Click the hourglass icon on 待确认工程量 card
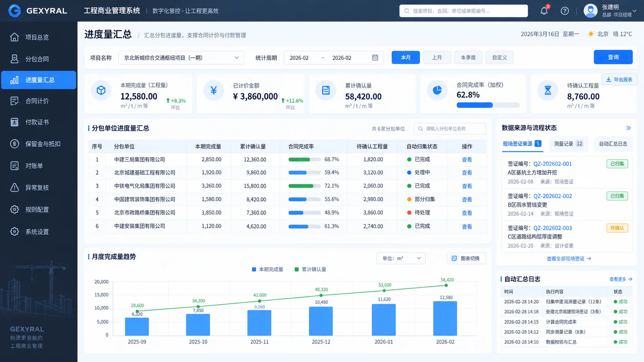This screenshot has width=644, height=362. (548, 90)
